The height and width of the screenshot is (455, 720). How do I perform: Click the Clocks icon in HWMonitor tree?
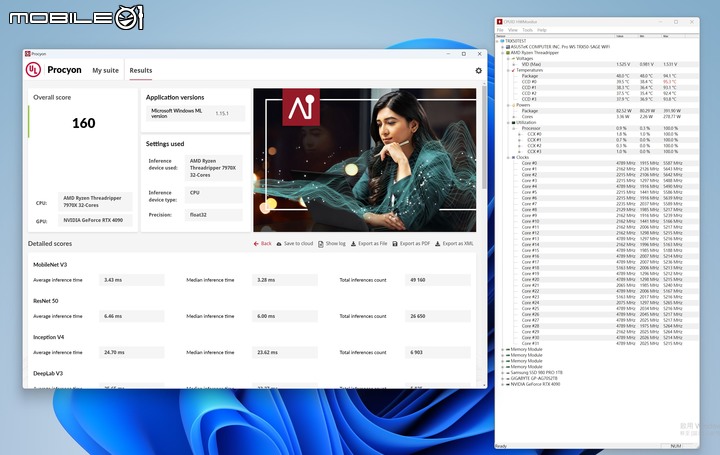[513, 157]
